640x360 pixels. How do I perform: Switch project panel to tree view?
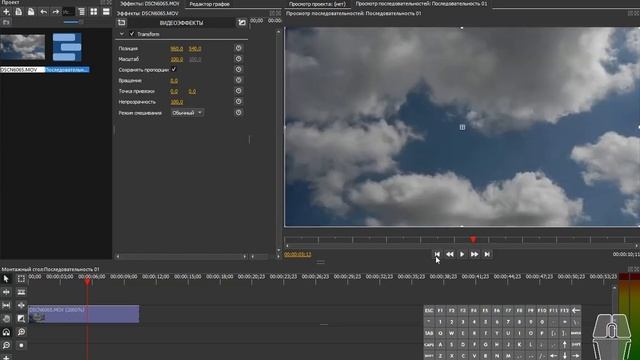point(82,12)
